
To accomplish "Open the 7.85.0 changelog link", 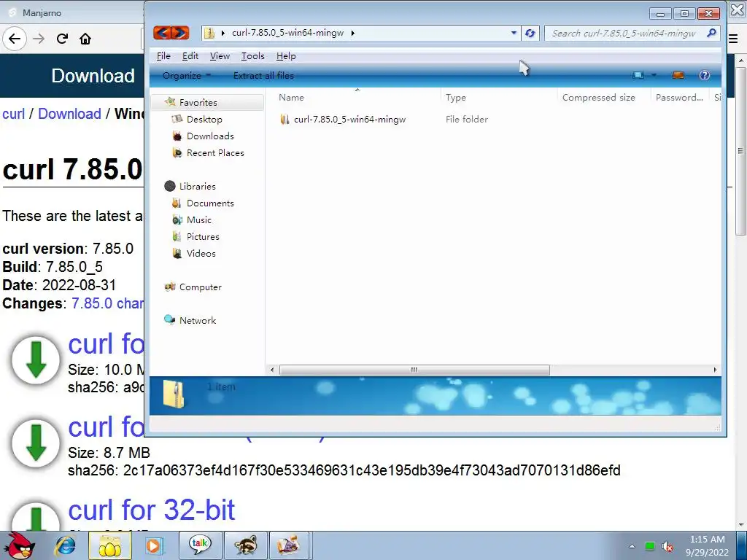I will (108, 303).
